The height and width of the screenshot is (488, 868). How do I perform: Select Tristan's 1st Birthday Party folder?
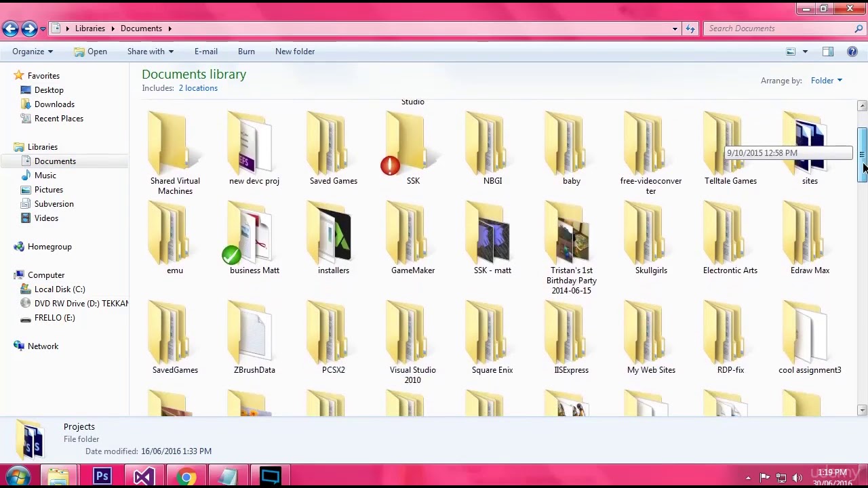click(572, 248)
